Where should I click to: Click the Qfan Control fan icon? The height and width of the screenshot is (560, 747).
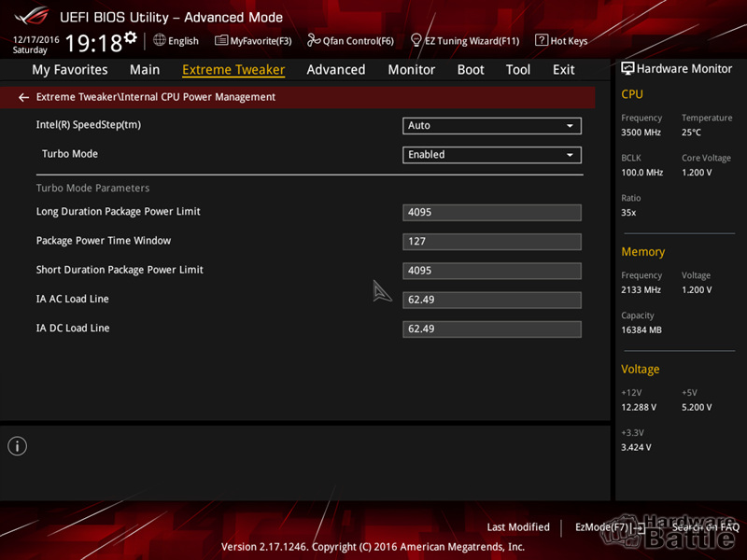click(x=314, y=40)
